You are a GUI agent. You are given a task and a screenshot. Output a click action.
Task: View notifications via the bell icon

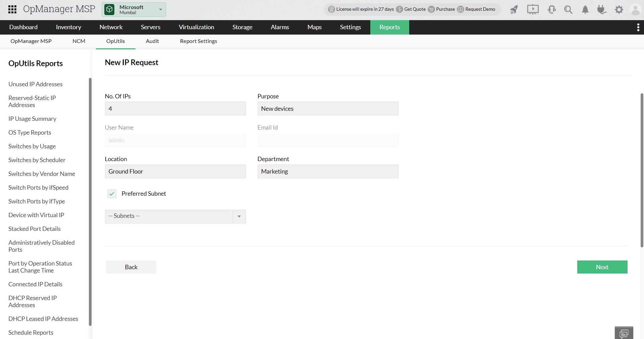[585, 9]
